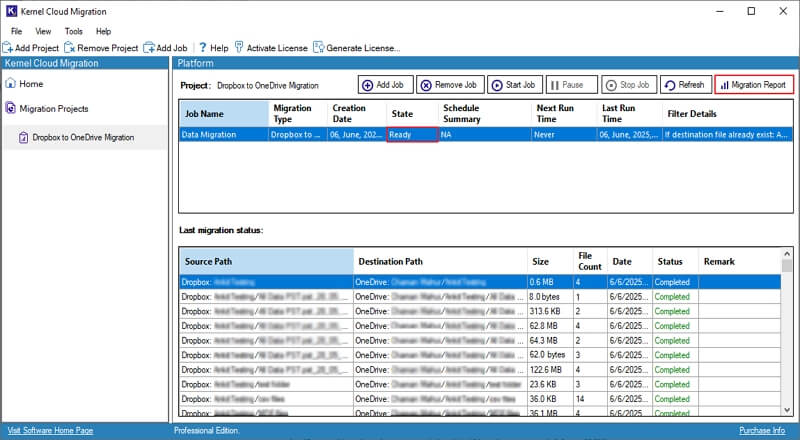Click the Generate License icon
800x440 pixels.
319,47
